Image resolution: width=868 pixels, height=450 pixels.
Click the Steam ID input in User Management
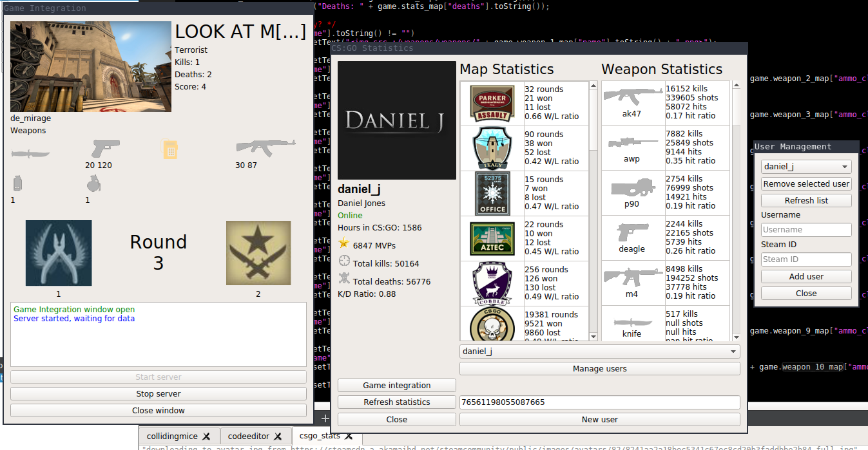click(806, 259)
